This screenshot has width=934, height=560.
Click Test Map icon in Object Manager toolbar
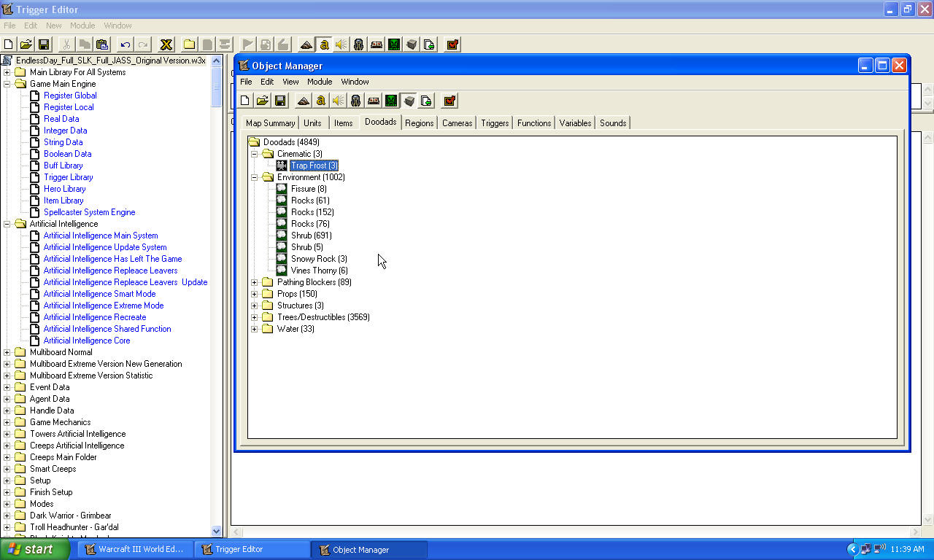tap(449, 101)
